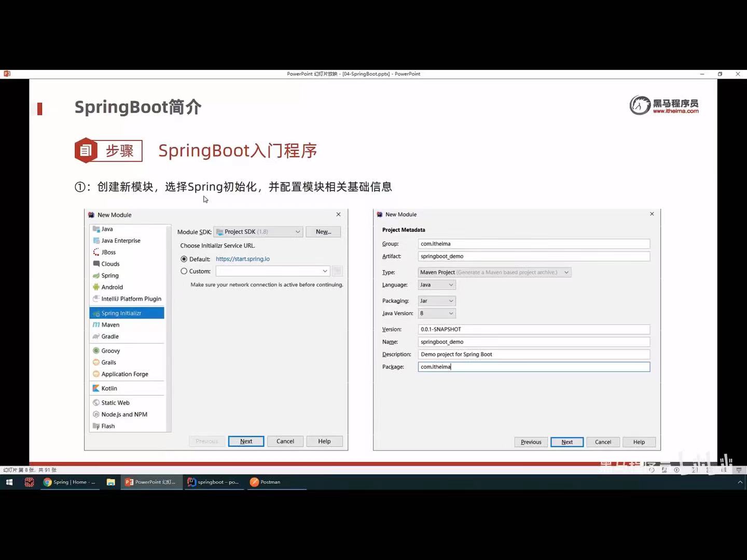
Task: Advance to next slide via slideshow control
Action: point(676,470)
